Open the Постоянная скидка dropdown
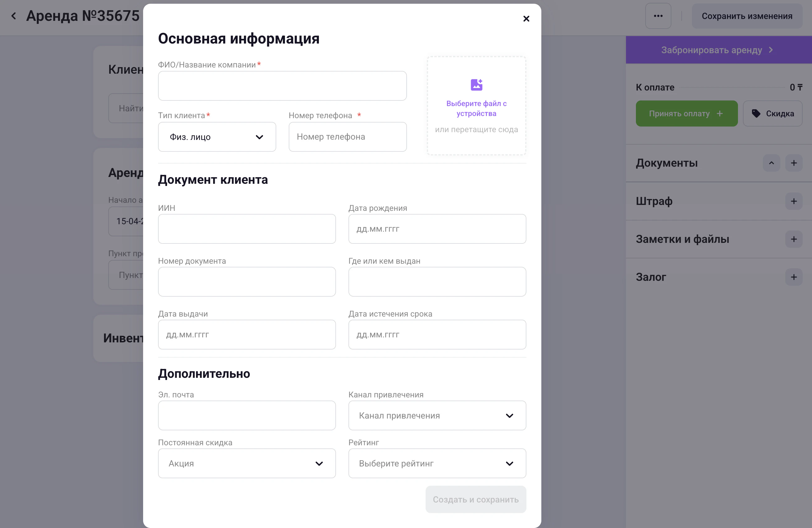 (247, 463)
